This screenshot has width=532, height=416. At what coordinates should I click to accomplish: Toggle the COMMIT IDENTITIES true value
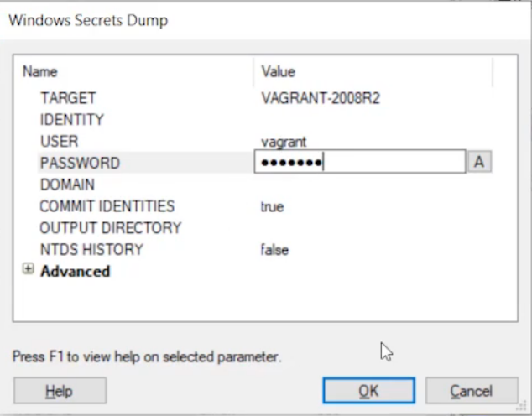272,206
